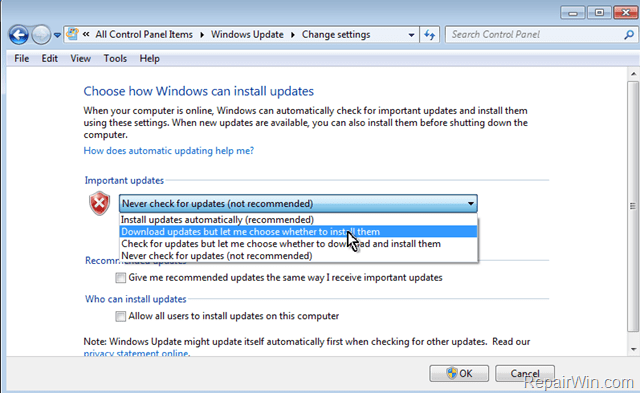Close the window with red X
640x393 pixels.
[626, 13]
